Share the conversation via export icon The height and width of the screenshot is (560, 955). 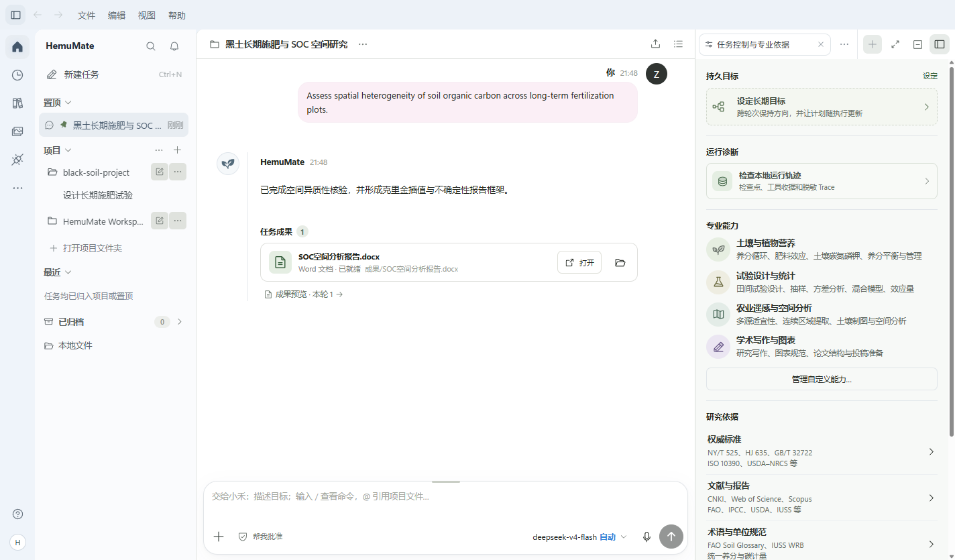(655, 44)
